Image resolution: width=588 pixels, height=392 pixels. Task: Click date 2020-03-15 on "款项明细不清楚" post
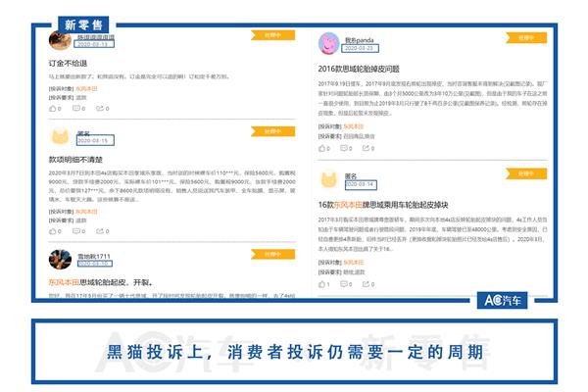click(x=95, y=141)
